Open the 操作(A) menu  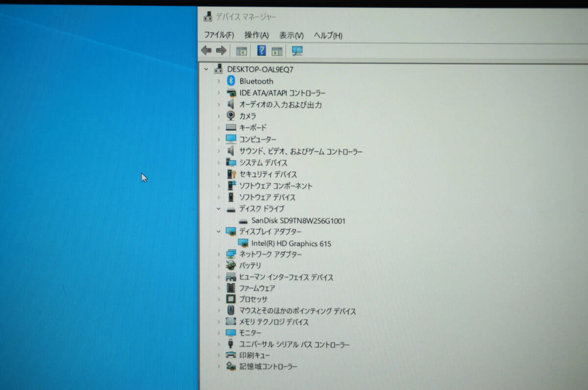257,35
